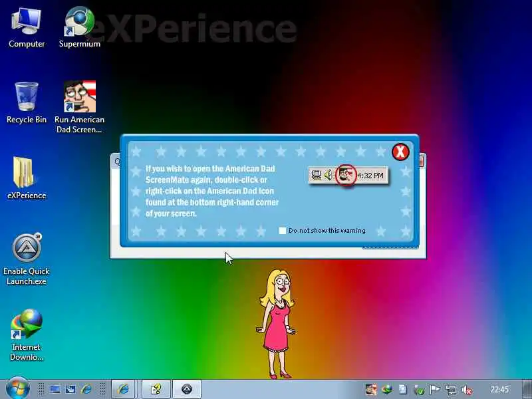Click the Francine ScreenMate character
The height and width of the screenshot is (399, 532).
(x=277, y=324)
